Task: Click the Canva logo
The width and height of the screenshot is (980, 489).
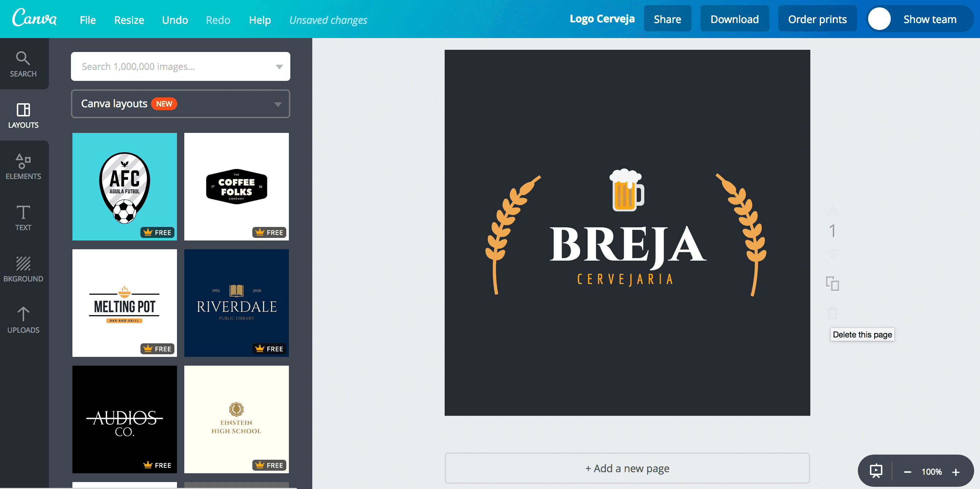Action: coord(34,18)
